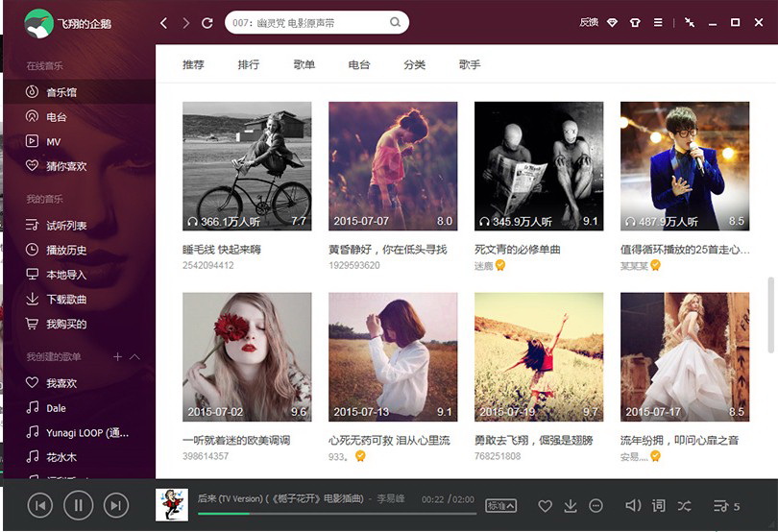This screenshot has height=532, width=778.
Task: Open the more options ellipsis in player bar
Action: pyautogui.click(x=596, y=506)
